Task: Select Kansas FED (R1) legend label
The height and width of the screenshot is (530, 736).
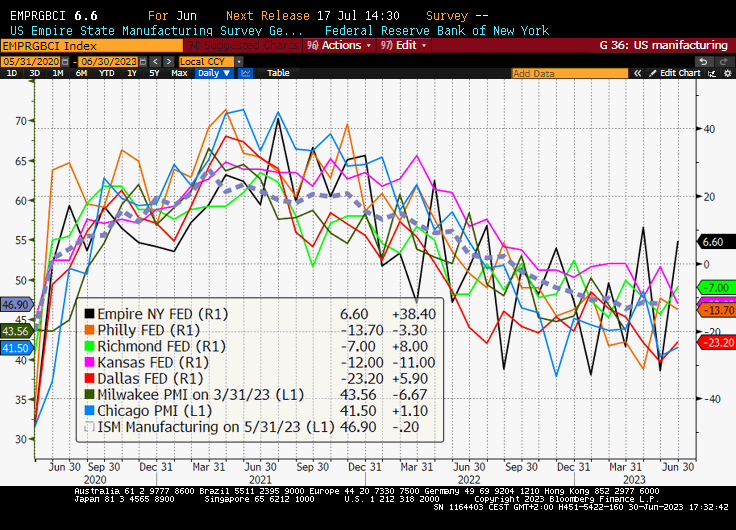Action: tap(153, 362)
